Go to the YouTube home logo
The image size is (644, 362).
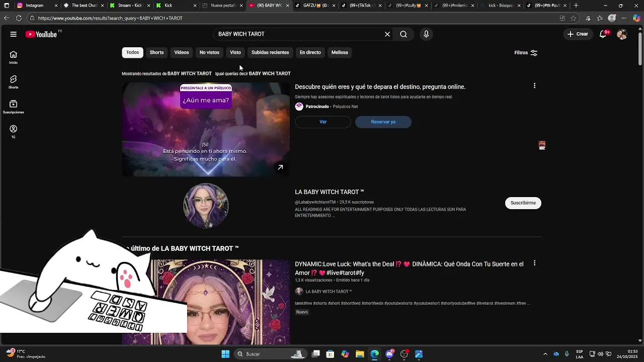tap(41, 34)
